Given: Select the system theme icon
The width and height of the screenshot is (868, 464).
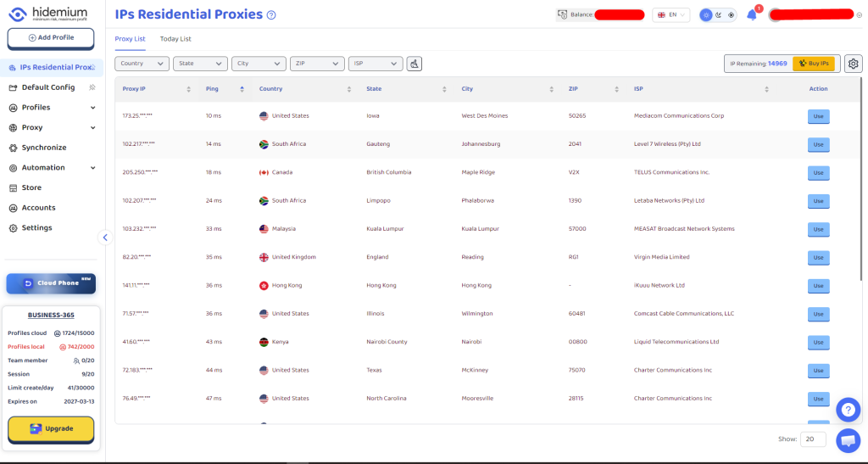Looking at the screenshot, I should point(731,15).
